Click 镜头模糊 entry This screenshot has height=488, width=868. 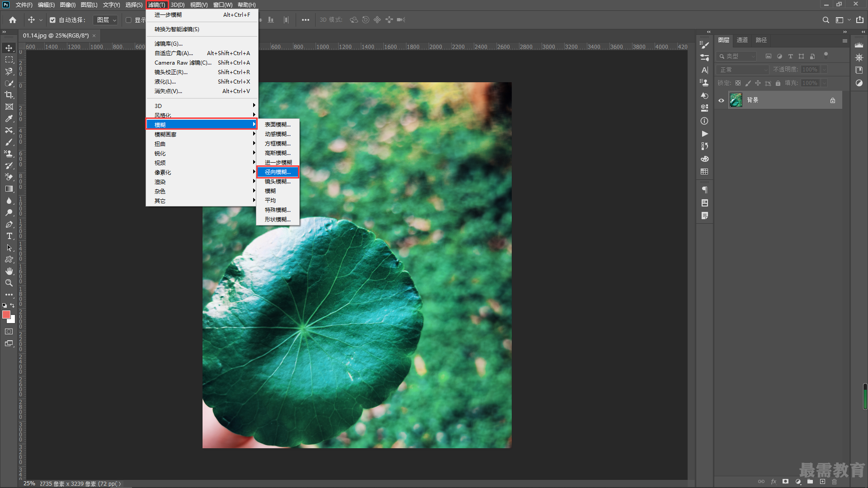tap(278, 182)
